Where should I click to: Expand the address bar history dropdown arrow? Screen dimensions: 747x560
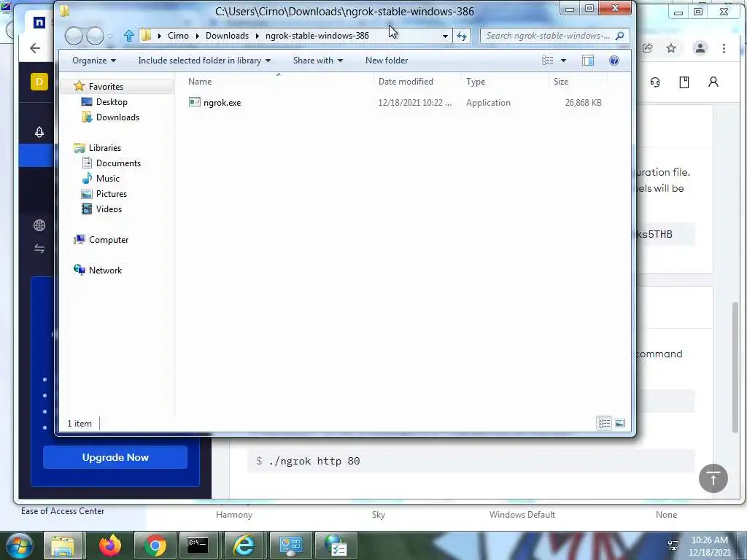pyautogui.click(x=445, y=36)
